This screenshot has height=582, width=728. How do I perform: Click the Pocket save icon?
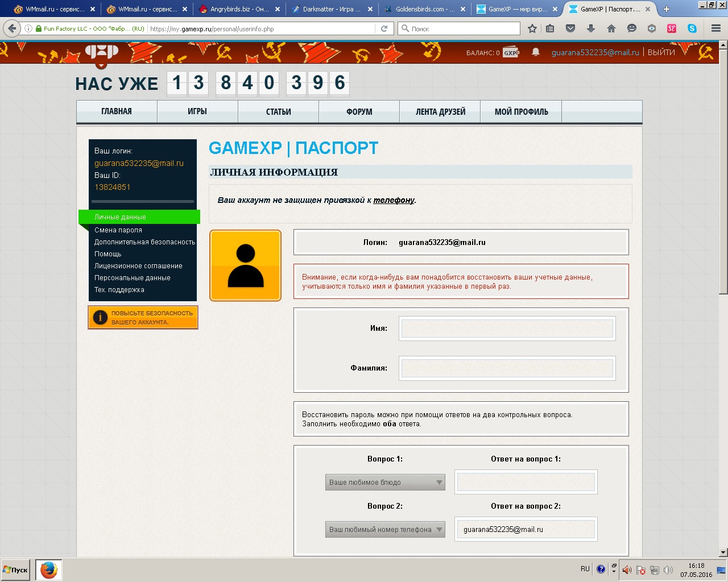[570, 28]
